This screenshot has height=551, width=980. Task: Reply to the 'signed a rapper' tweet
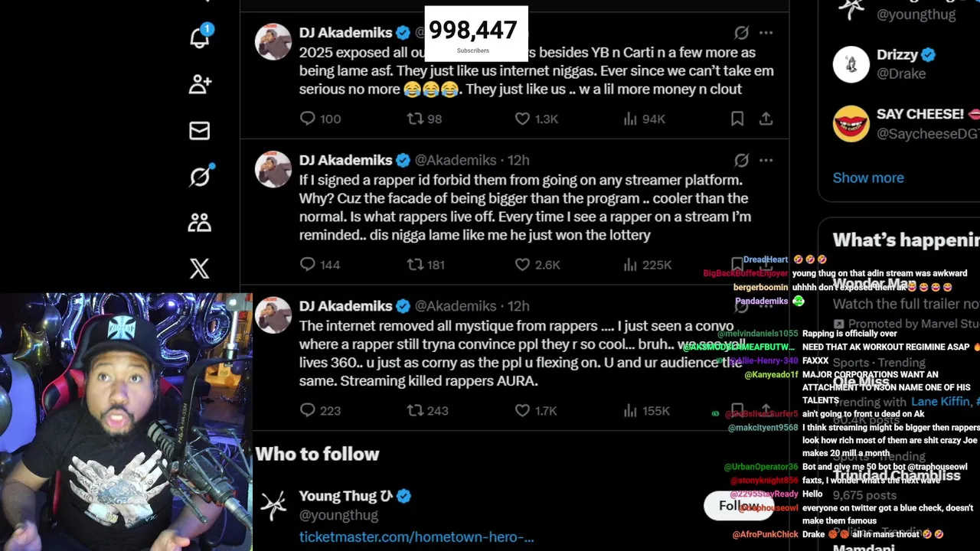308,265
